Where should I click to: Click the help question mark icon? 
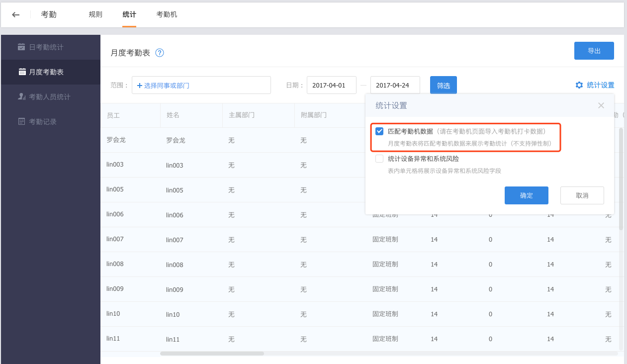[160, 53]
